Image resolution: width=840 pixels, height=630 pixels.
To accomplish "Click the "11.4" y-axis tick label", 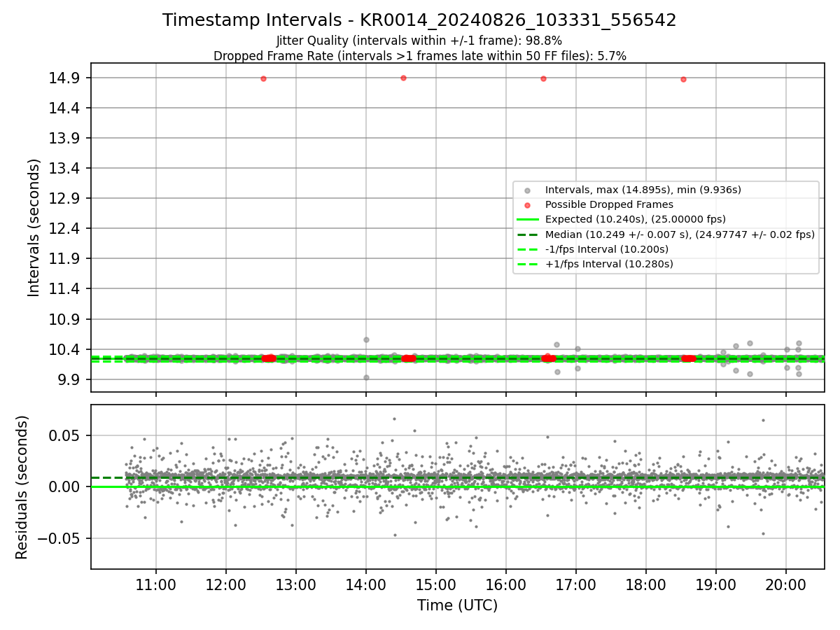I will tap(64, 288).
